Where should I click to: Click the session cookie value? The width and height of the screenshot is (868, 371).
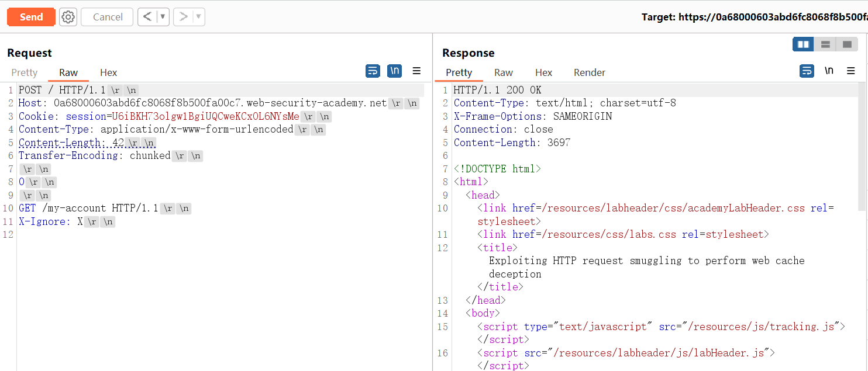(x=206, y=116)
